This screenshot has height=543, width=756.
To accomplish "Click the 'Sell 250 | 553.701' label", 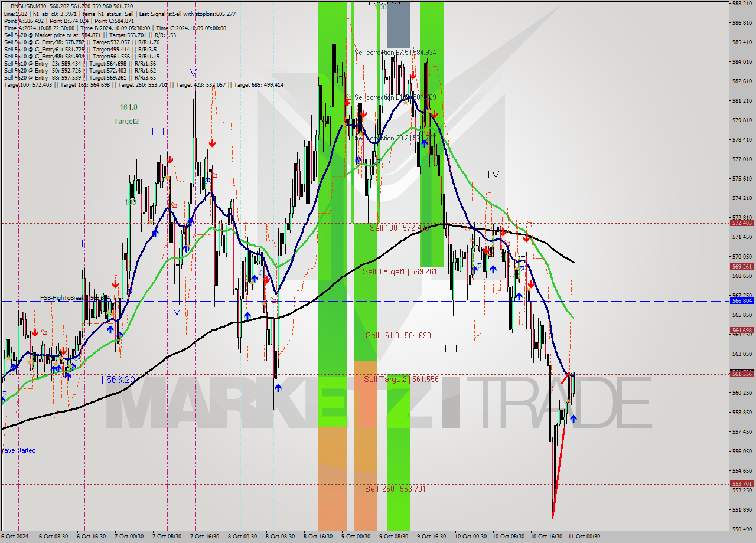I will click(x=395, y=489).
